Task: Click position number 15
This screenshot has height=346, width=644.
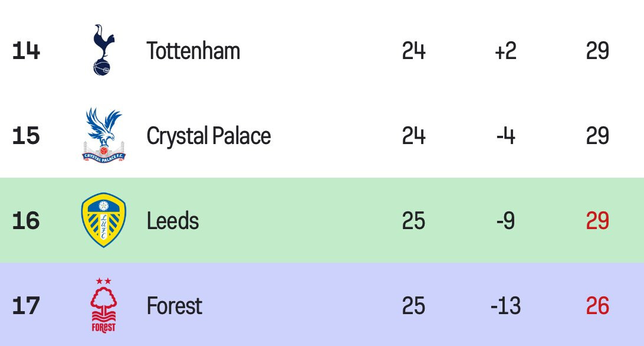Action: point(26,136)
